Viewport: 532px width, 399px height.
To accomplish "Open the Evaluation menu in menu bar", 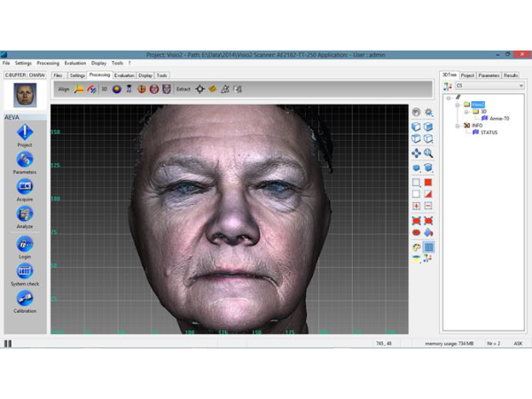I will (75, 63).
